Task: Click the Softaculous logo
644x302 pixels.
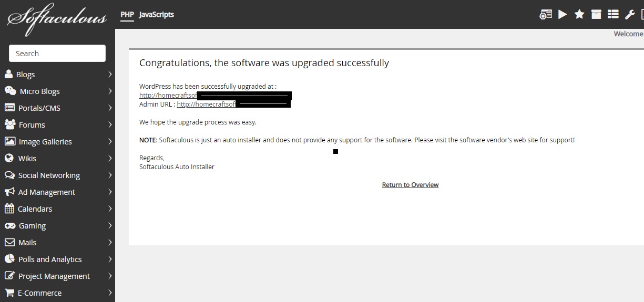Action: pos(57,19)
